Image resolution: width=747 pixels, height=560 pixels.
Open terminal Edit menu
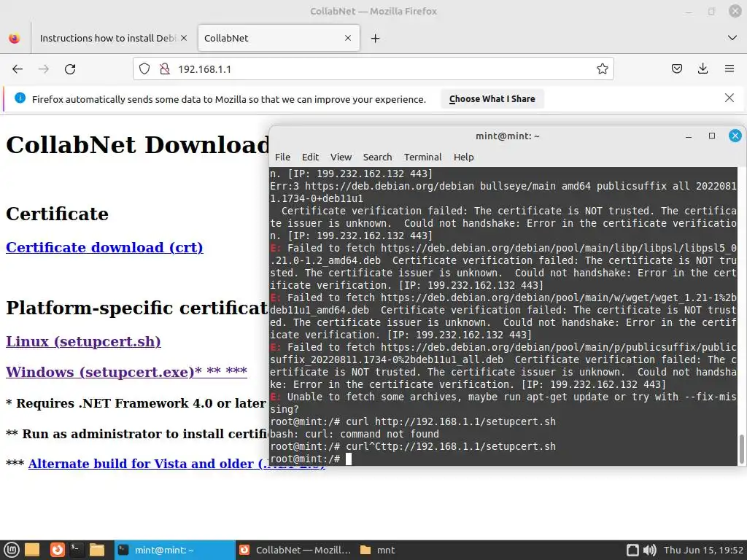click(310, 157)
